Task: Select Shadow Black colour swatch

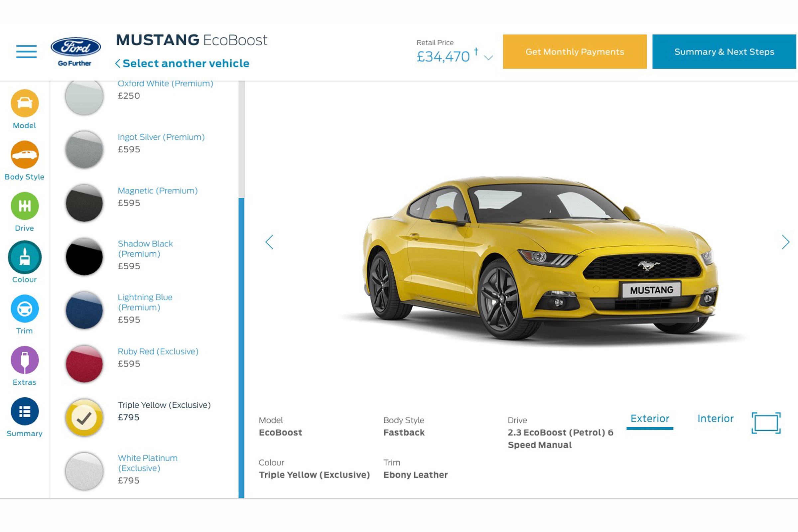Action: [84, 256]
